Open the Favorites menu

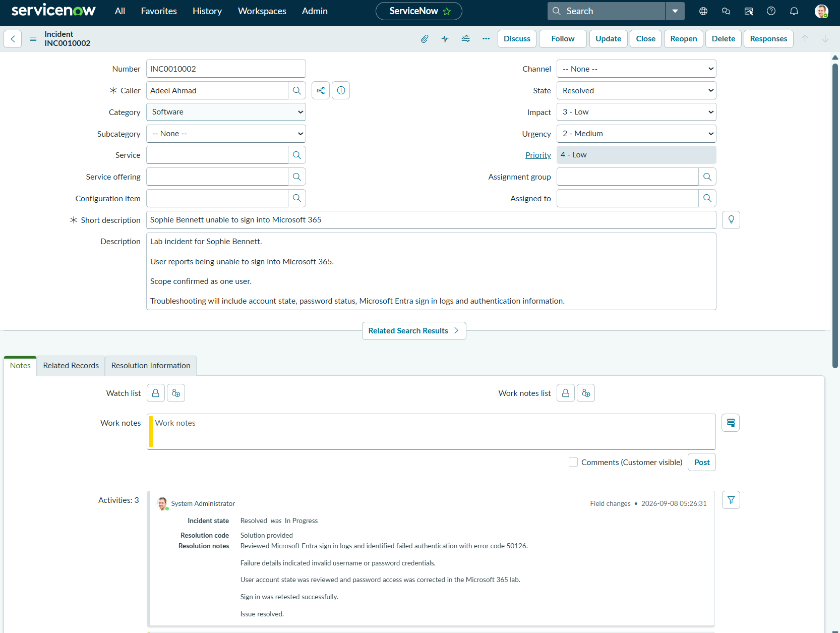click(x=159, y=11)
